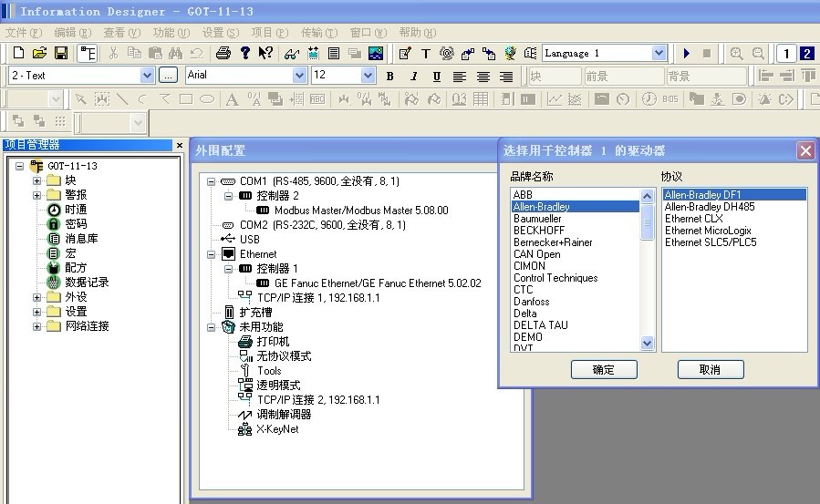Collapse the 未用功能 node
The width and height of the screenshot is (820, 504).
pos(211,327)
